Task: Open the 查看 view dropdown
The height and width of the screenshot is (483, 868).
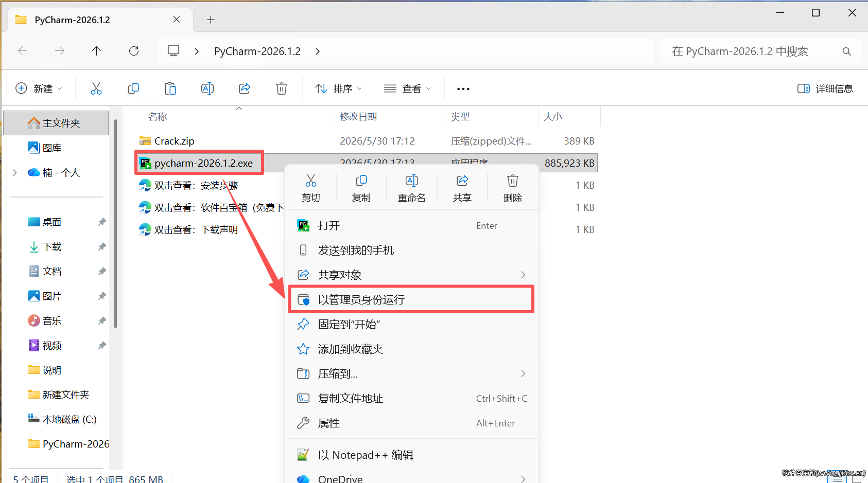Action: (x=407, y=88)
